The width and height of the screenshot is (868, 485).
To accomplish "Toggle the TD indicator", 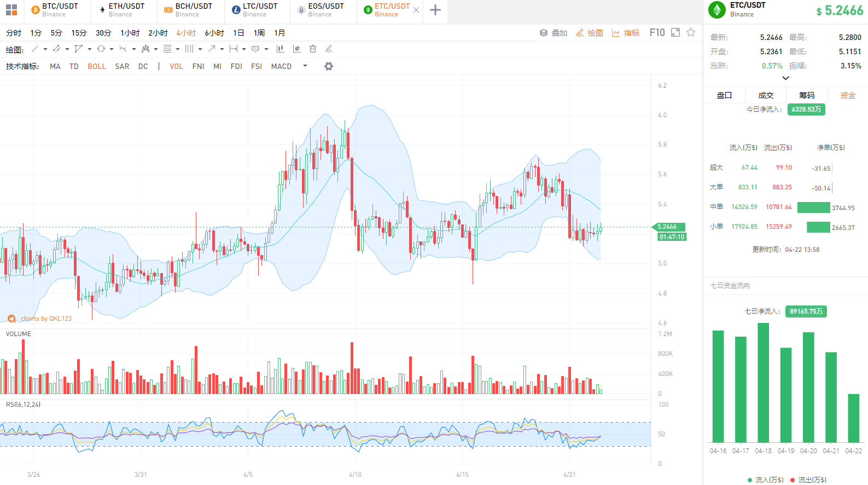I will pyautogui.click(x=74, y=66).
